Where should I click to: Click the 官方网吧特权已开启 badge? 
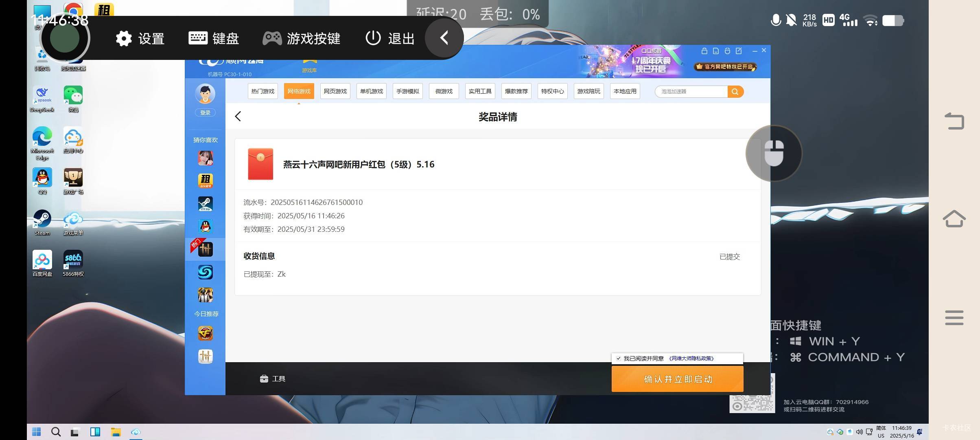coord(725,66)
